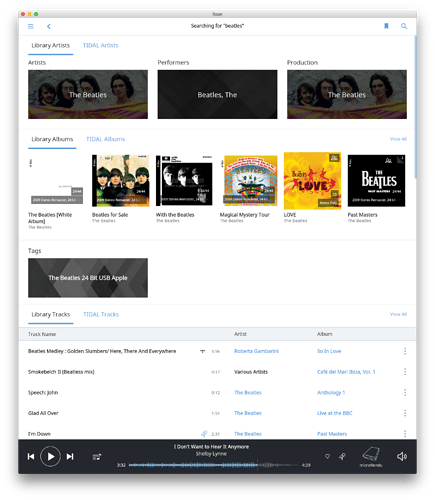
Task: Open Roberta Gambarini artist link
Action: pos(256,351)
